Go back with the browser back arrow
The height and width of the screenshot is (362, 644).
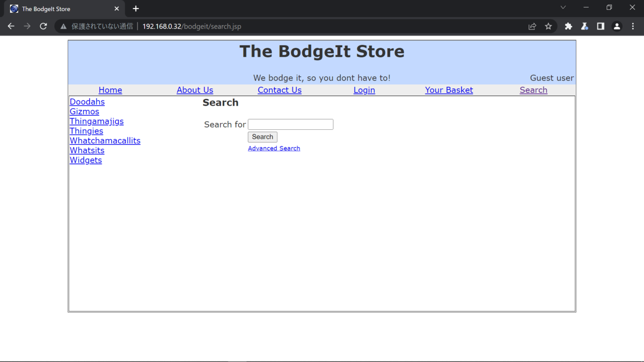11,26
